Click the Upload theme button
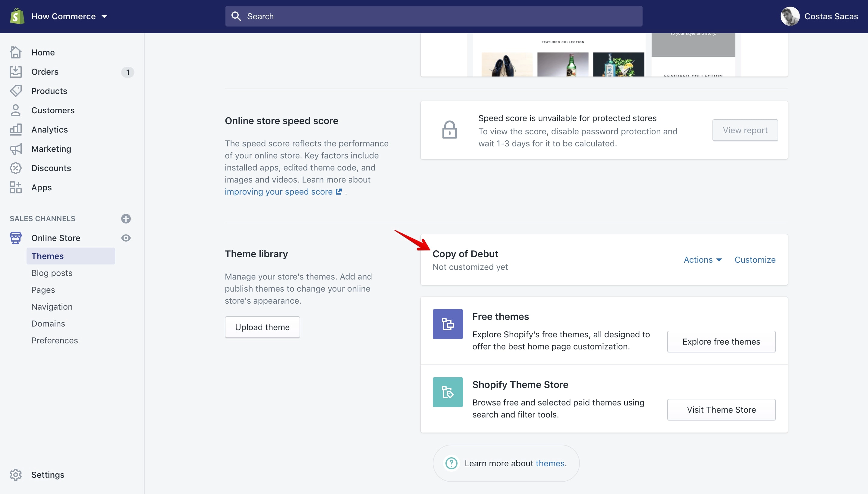Screen dimensions: 868x494 pyautogui.click(x=262, y=327)
